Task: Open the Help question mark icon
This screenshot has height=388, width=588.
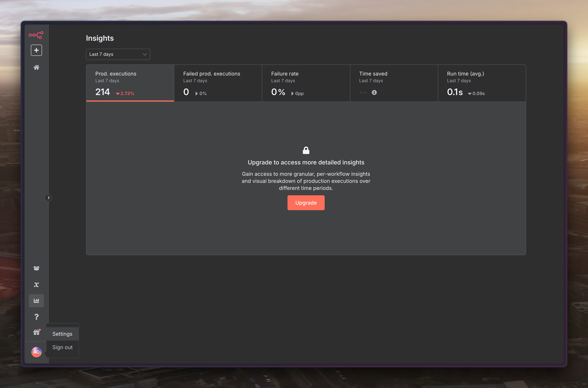Action: (36, 317)
